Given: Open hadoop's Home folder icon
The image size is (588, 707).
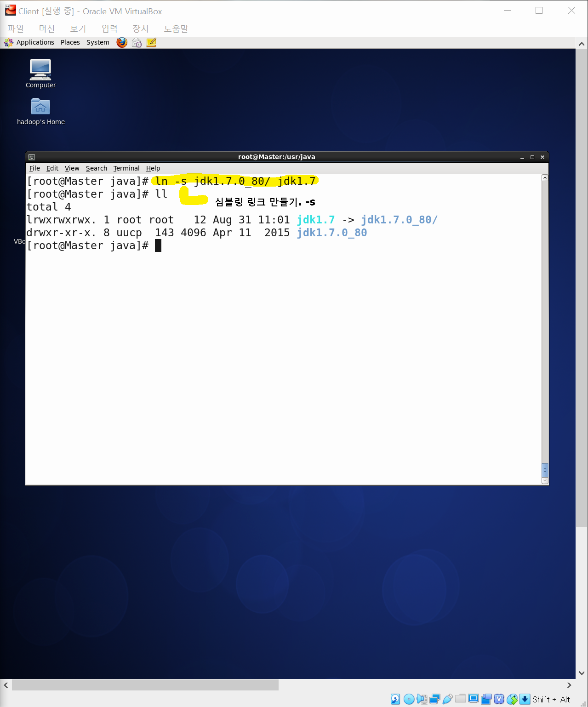Looking at the screenshot, I should (40, 107).
